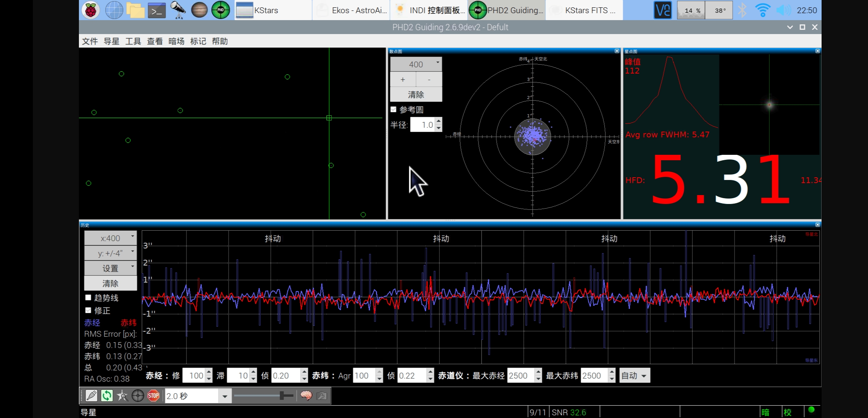Click Dec Agr 100 field

364,375
